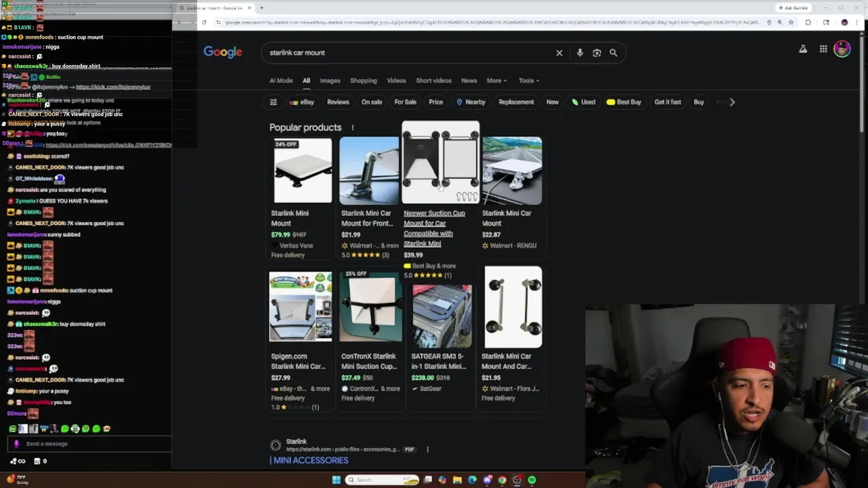868x488 pixels.
Task: Open the Google apps grid
Action: 823,49
